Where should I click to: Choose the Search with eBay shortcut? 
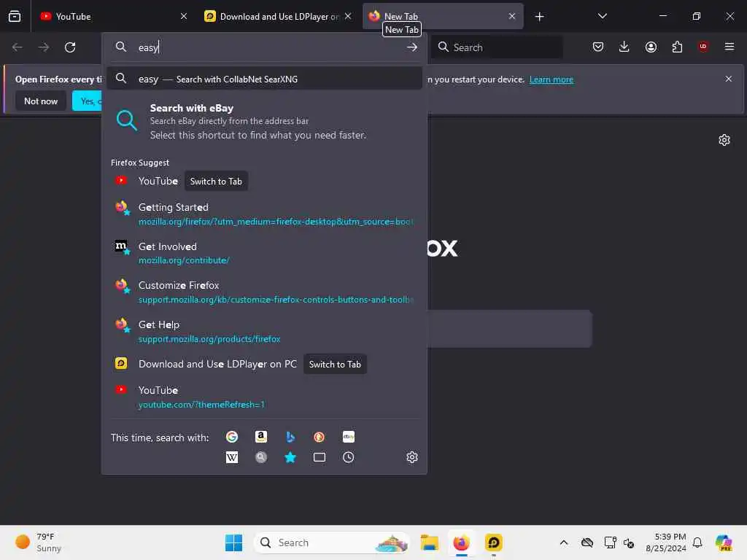tap(264, 121)
